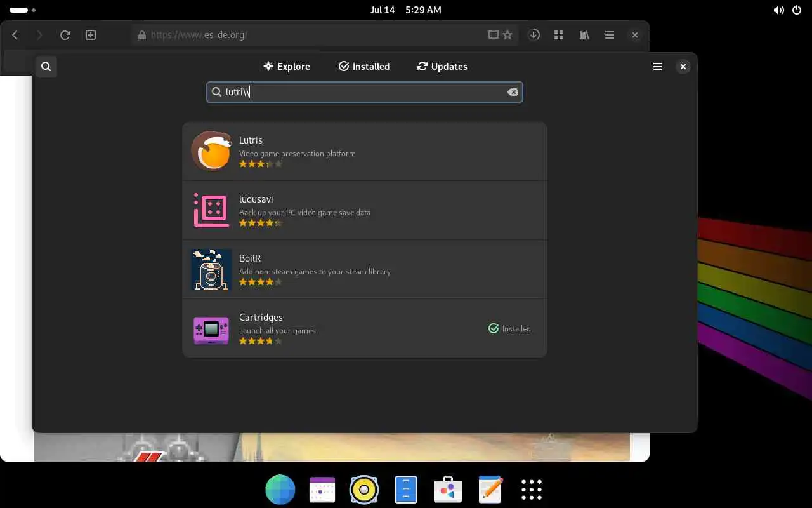The image size is (812, 508).
Task: Show browser tab overview grid
Action: click(x=559, y=35)
